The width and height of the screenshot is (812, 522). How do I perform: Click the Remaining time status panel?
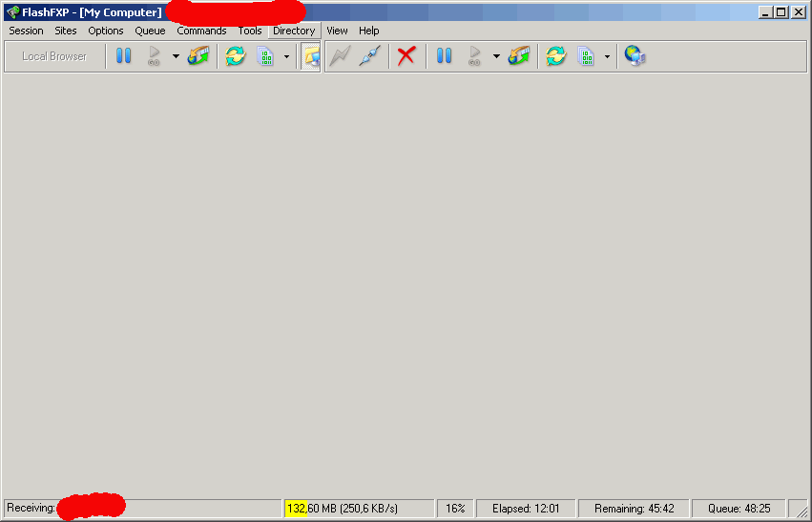(x=634, y=509)
